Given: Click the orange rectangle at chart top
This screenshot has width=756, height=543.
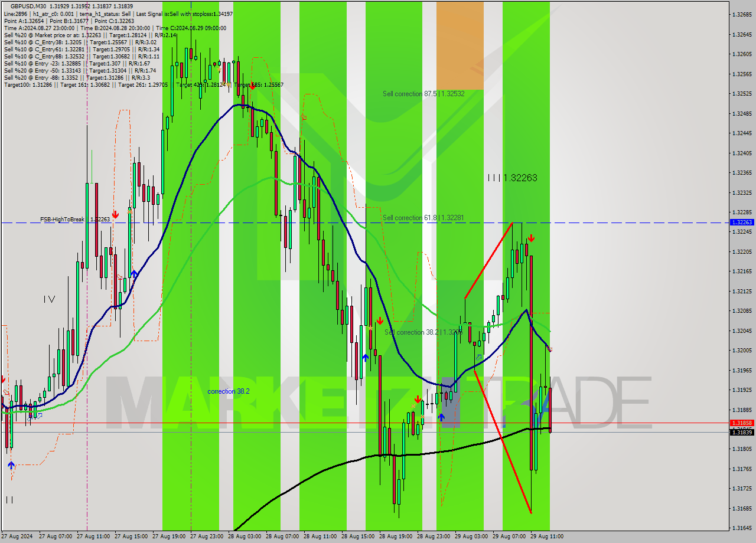Looking at the screenshot, I should (460, 45).
